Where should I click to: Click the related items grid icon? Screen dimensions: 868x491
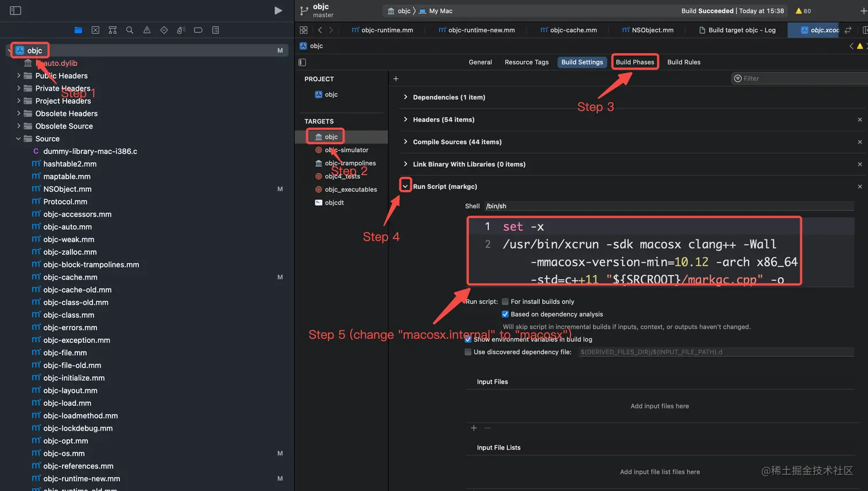click(x=304, y=30)
